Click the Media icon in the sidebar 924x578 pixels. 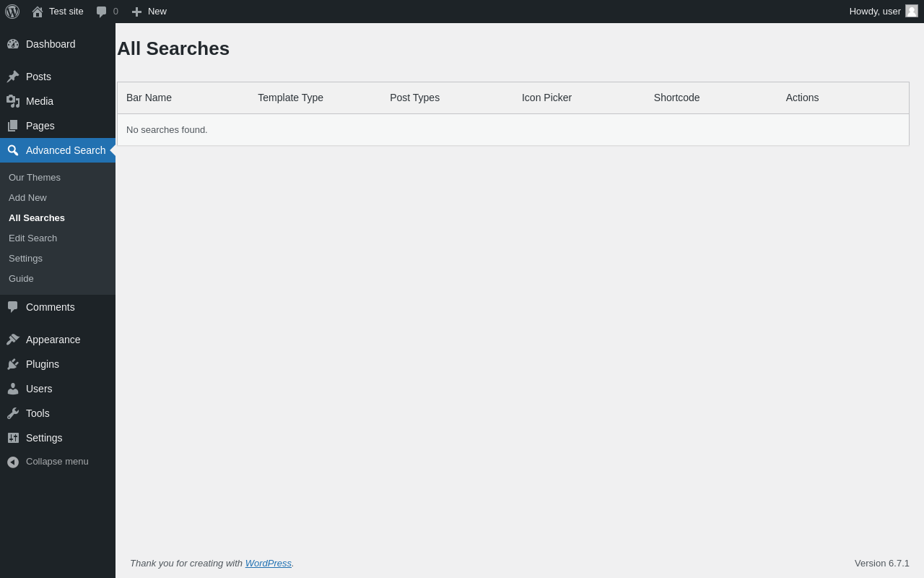click(13, 101)
